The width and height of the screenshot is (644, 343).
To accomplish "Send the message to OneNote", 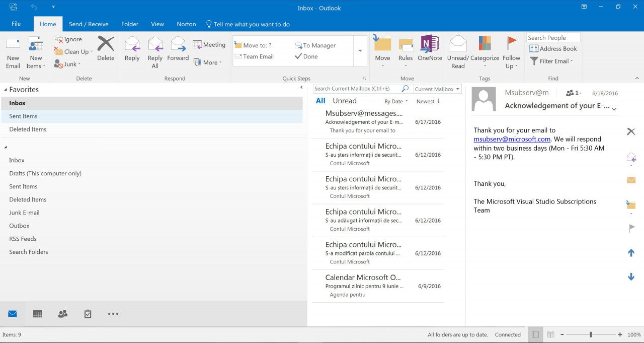I will 430,49.
